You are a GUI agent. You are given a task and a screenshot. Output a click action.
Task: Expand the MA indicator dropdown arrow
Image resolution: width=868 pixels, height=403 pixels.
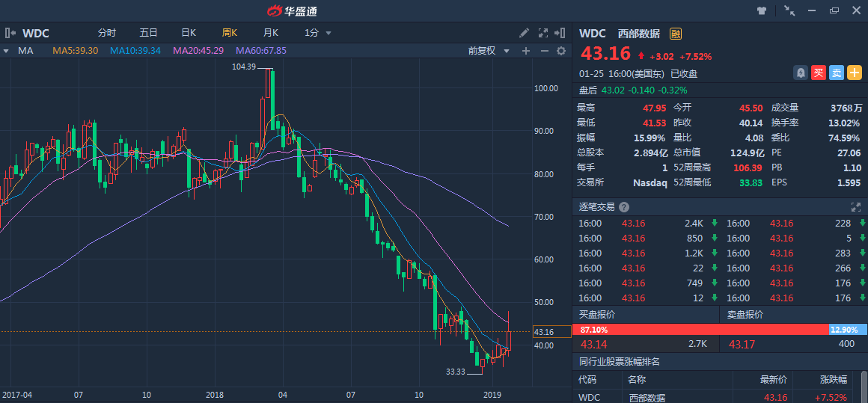6,51
